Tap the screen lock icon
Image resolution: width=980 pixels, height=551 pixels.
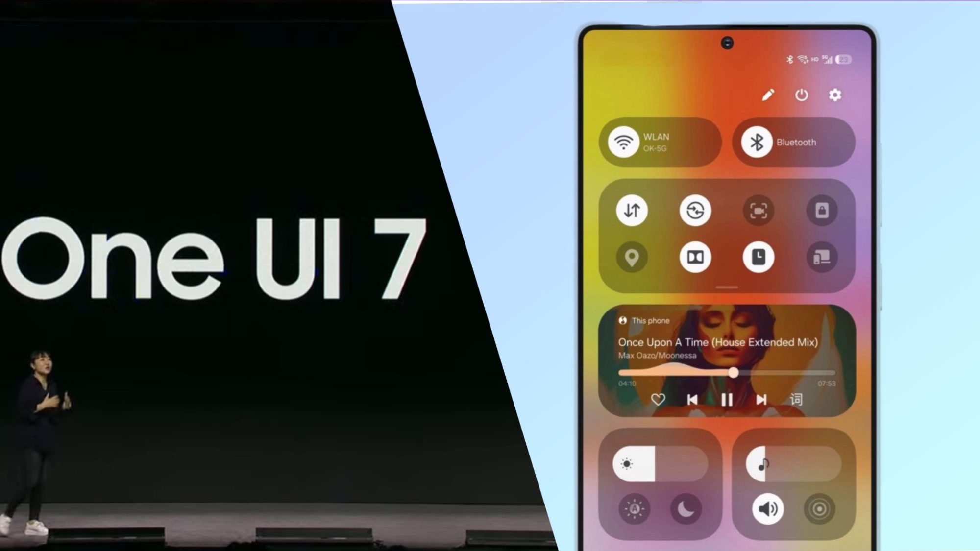point(823,209)
